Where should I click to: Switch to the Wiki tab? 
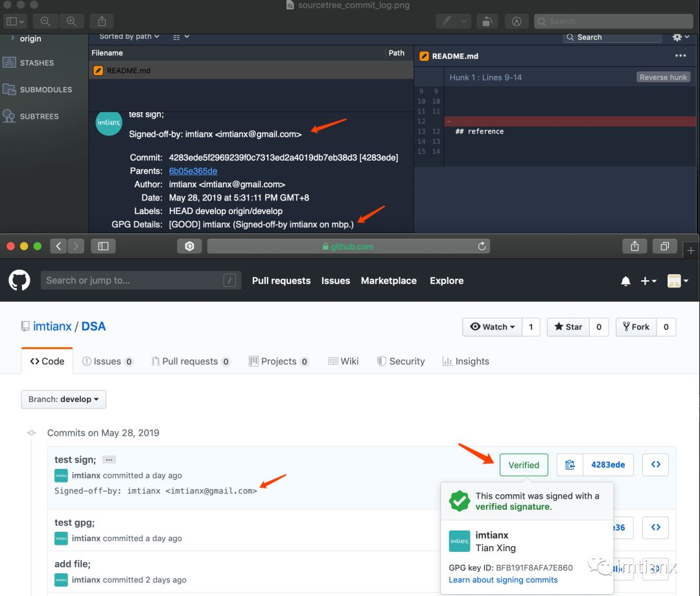point(344,361)
